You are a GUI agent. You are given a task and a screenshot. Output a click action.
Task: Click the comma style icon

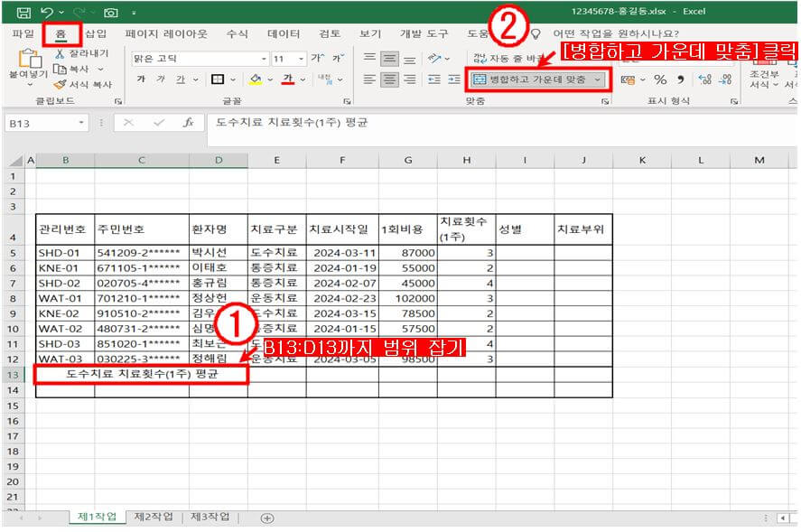[680, 79]
